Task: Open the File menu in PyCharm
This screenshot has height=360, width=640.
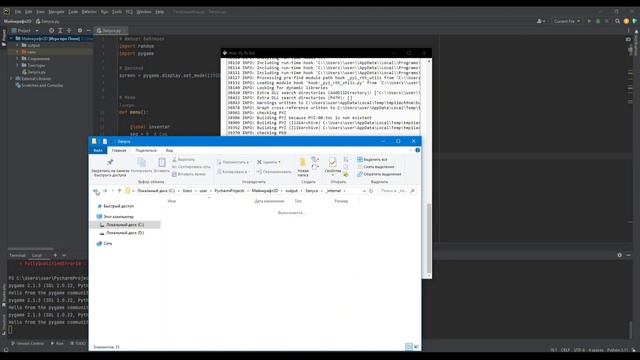Action: coord(18,12)
